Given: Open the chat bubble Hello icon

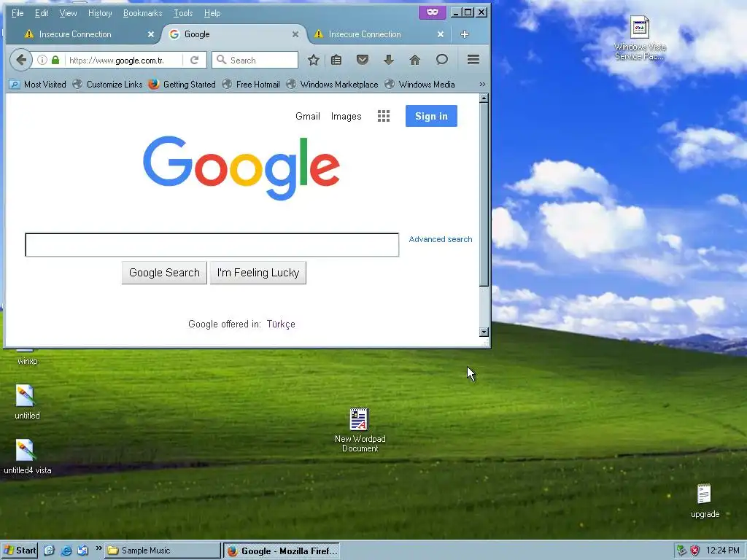Looking at the screenshot, I should coord(441,60).
